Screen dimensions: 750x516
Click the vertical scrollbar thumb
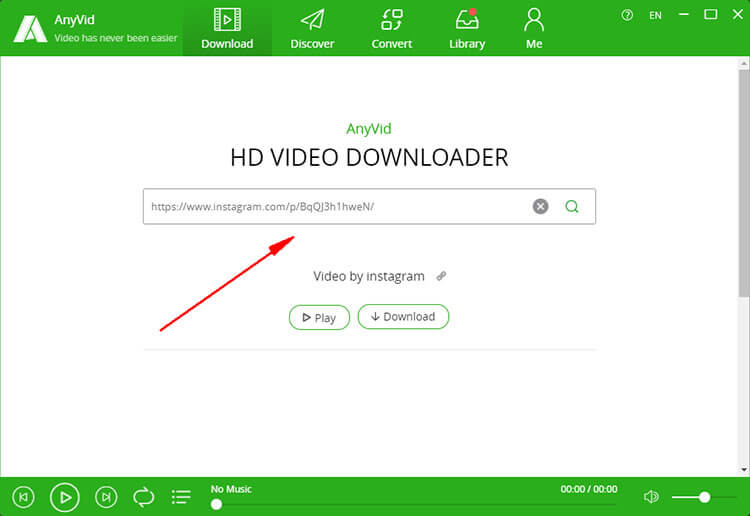point(744,184)
